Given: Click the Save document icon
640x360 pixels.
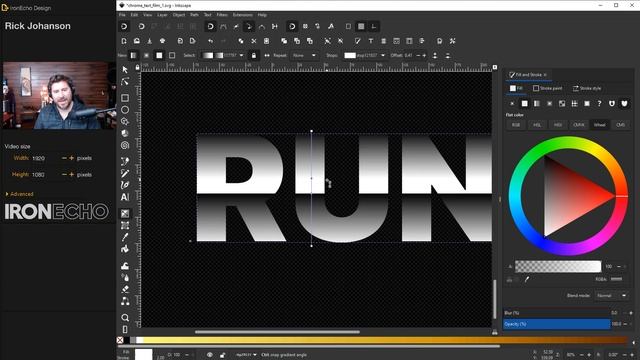Looking at the screenshot, I should tap(149, 41).
